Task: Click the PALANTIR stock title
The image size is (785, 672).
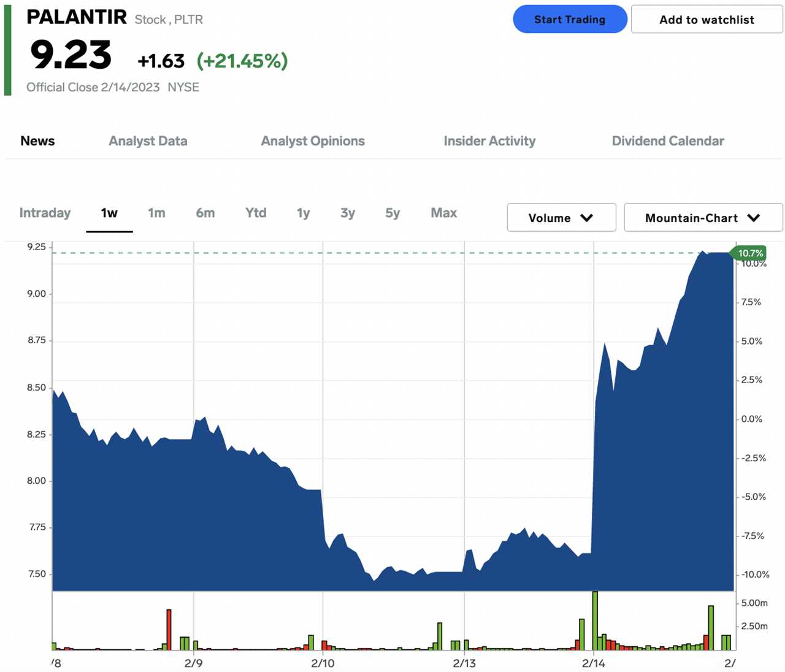Action: point(77,17)
